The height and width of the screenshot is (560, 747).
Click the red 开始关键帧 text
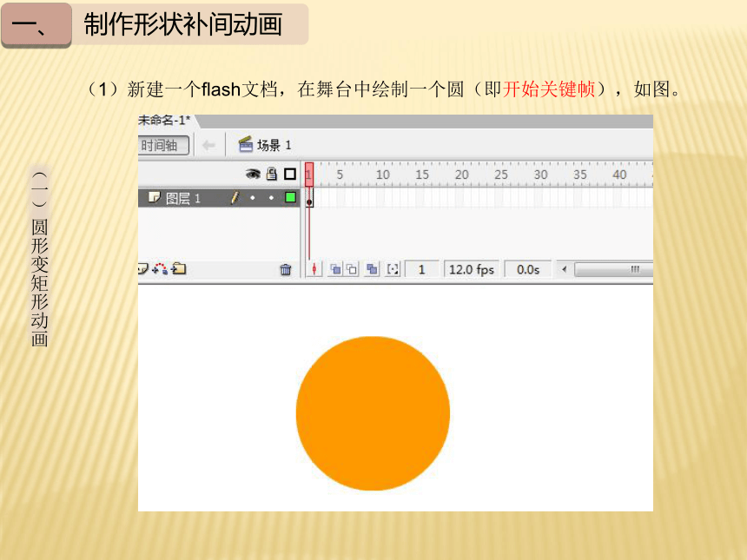[549, 89]
